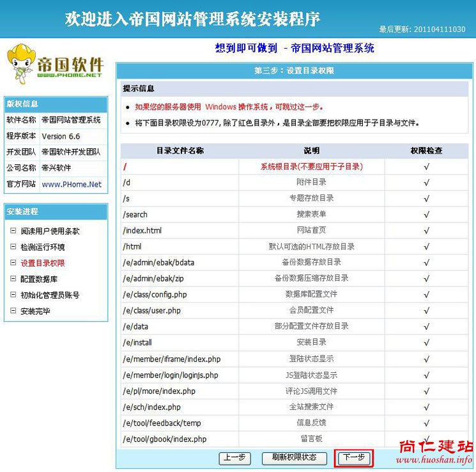The image size is (476, 472).
Task: Click the expand box icon beside 阅读用户使用条款
Action: tap(13, 231)
